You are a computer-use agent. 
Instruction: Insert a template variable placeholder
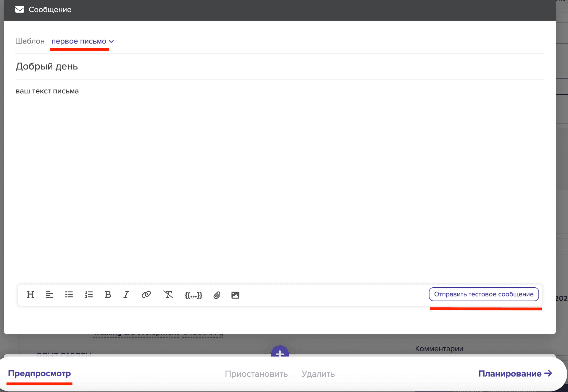pyautogui.click(x=193, y=295)
